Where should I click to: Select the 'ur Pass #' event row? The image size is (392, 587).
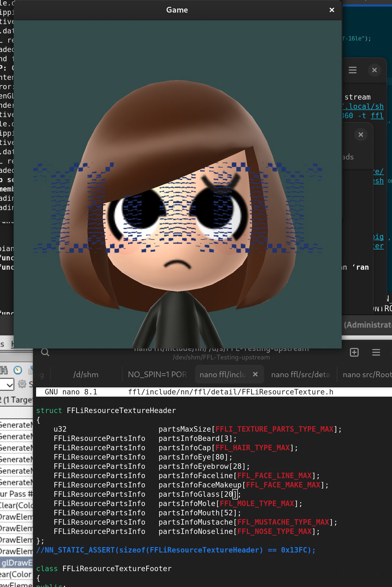tap(16, 494)
